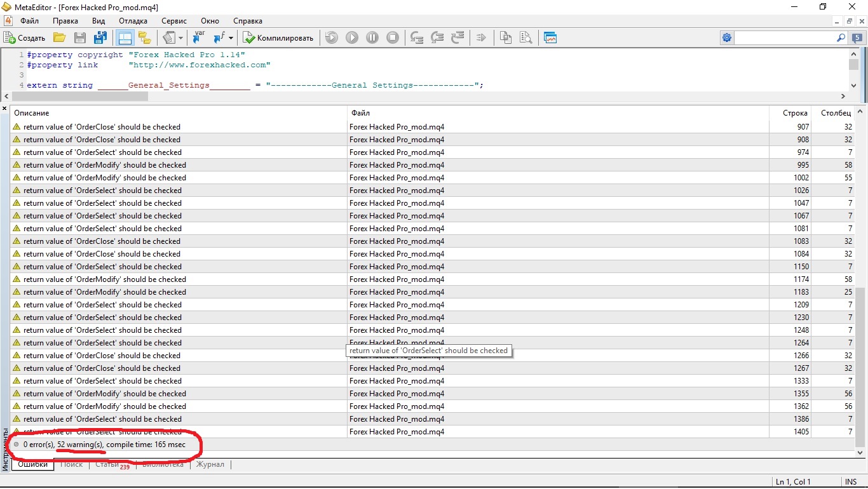Switch to the Поиск tab
868x489 pixels.
pyautogui.click(x=72, y=464)
